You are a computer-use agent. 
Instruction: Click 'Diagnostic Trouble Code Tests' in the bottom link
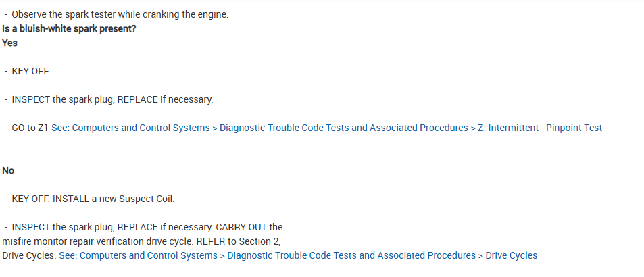[297, 255]
